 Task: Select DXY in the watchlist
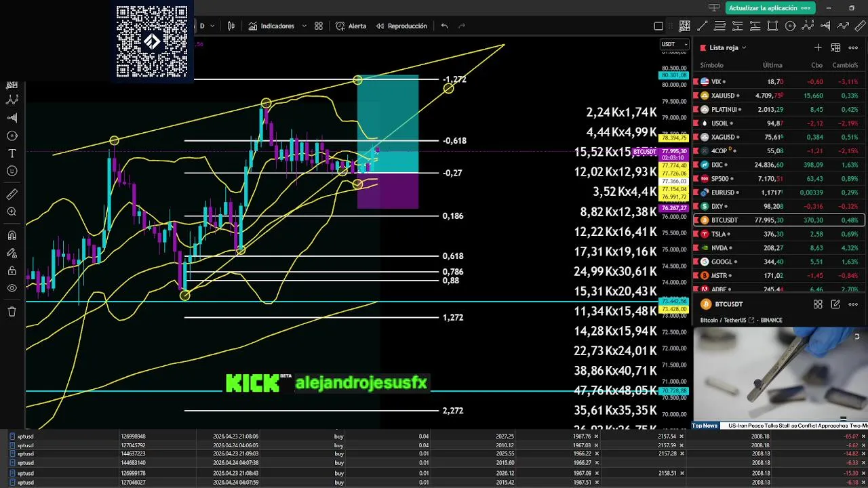(x=778, y=206)
